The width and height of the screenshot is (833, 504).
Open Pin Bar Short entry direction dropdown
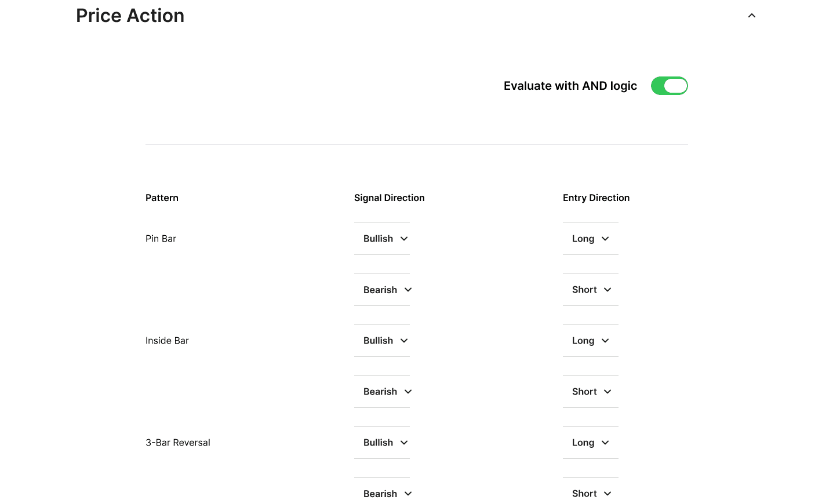(591, 290)
